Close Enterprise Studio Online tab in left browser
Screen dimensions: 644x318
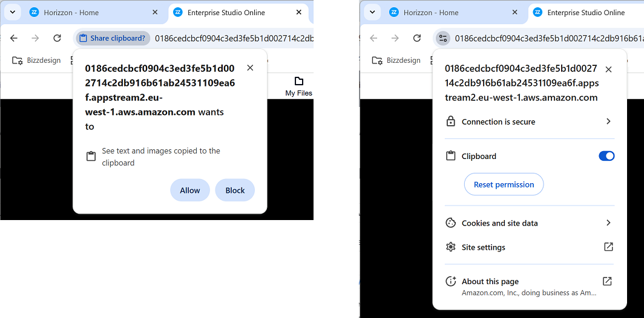[299, 12]
